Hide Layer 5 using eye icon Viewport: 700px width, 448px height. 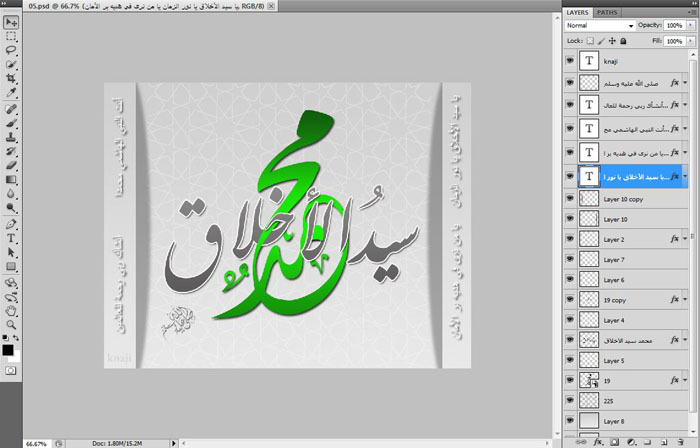coord(570,360)
